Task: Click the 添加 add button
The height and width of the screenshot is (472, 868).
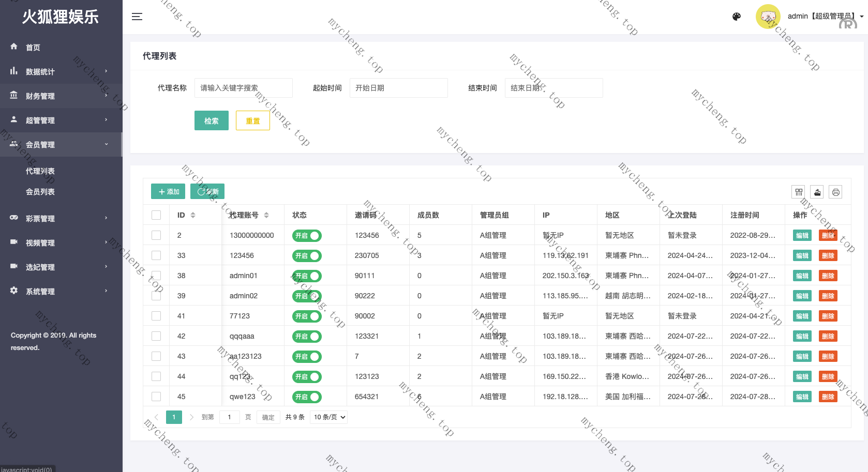Action: pyautogui.click(x=168, y=192)
